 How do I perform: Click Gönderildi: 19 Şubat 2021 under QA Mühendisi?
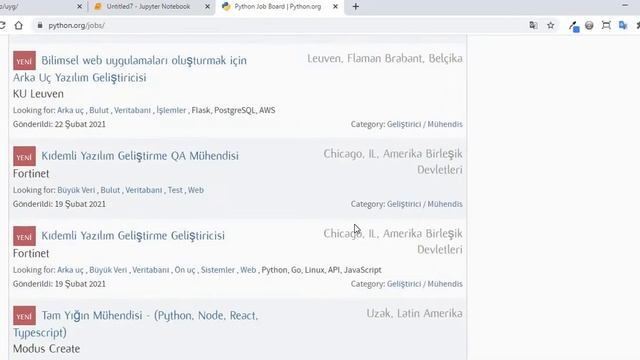(59, 204)
